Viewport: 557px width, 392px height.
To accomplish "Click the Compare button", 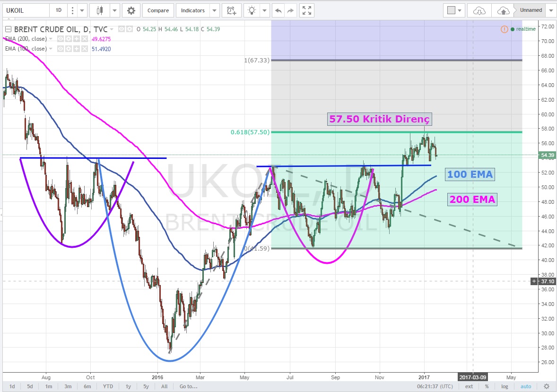I will 158,10.
